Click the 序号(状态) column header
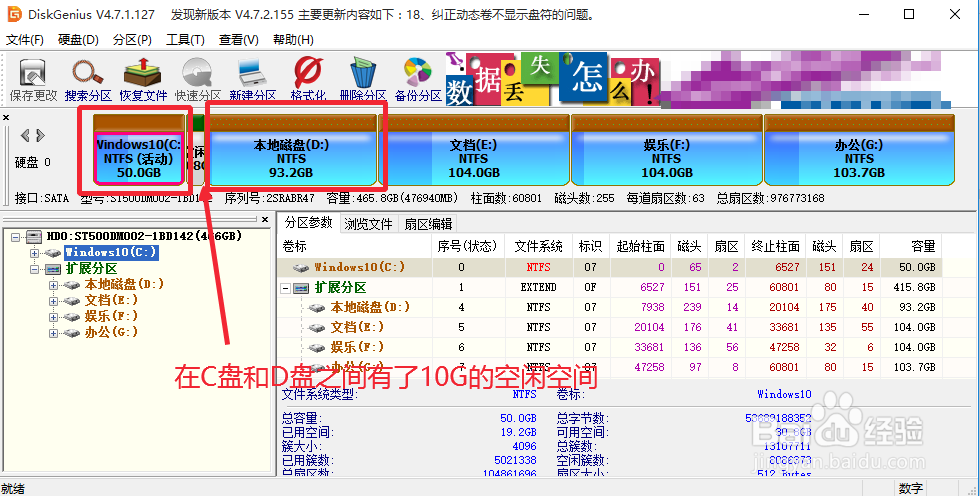The image size is (980, 496). [x=468, y=246]
